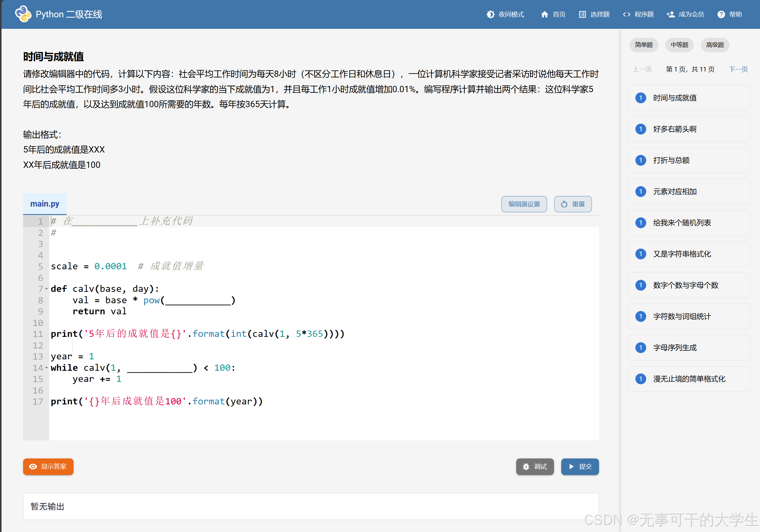The width and height of the screenshot is (760, 532).
Task: Toggle night mode (夜间模式)
Action: coord(491,14)
